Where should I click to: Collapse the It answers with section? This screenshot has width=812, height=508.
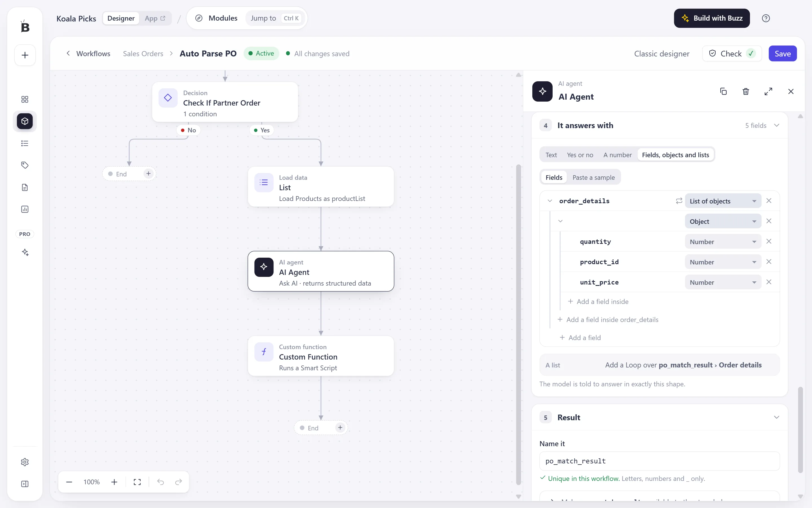pos(776,125)
